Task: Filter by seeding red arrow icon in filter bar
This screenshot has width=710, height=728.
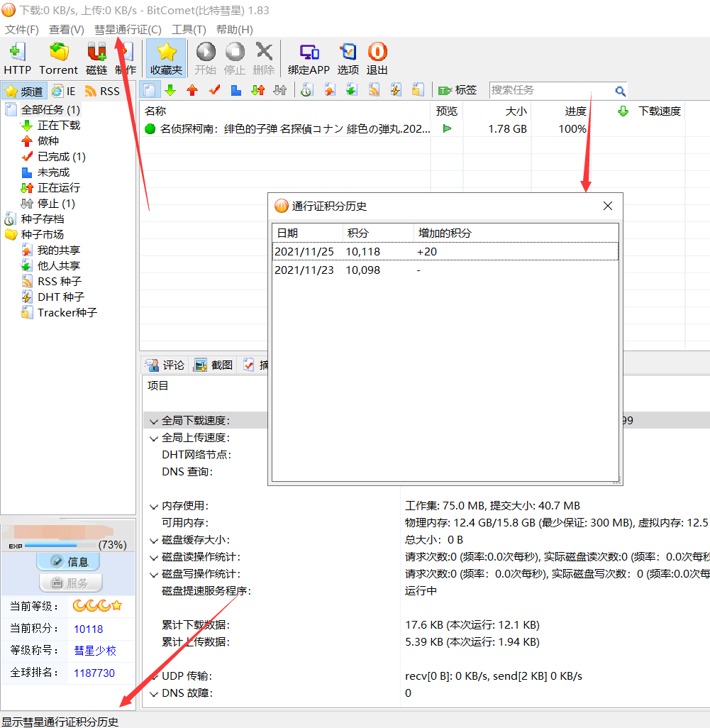Action: coord(192,90)
